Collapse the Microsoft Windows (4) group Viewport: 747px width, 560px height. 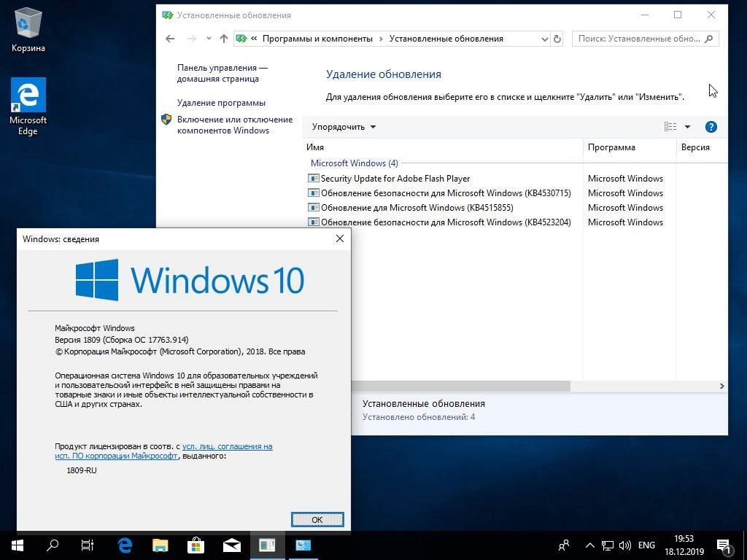pyautogui.click(x=354, y=163)
